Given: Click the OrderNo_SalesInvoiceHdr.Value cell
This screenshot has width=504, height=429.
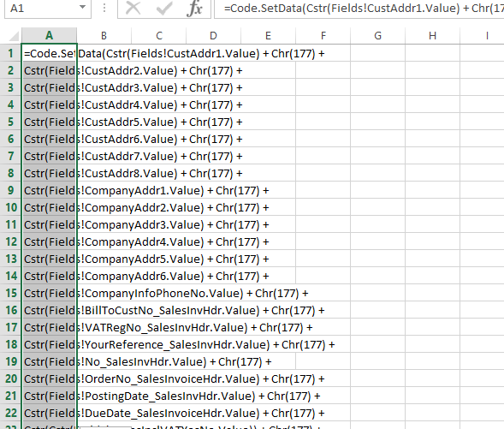Looking at the screenshot, I should pyautogui.click(x=49, y=378).
